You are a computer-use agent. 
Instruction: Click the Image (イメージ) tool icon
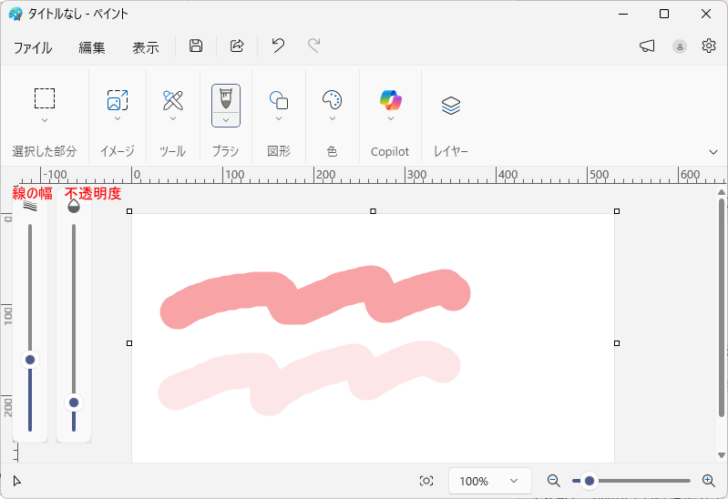117,100
